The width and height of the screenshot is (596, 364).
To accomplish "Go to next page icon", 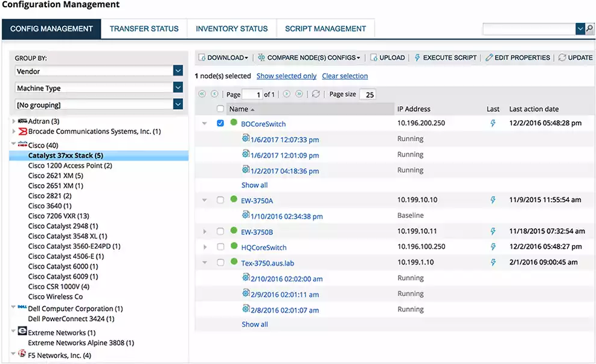I will coord(287,94).
